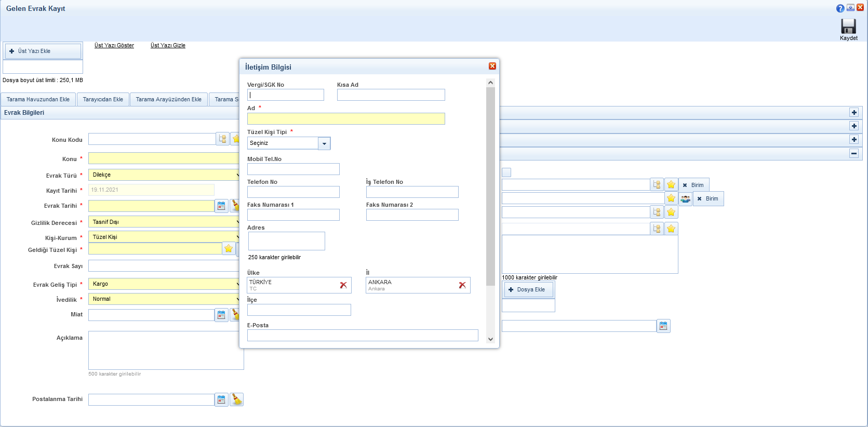Viewport: 868px width, 427px height.
Task: Click the İletişim Bilgisi dialog's vertical scrollbar
Action: pyautogui.click(x=490, y=187)
